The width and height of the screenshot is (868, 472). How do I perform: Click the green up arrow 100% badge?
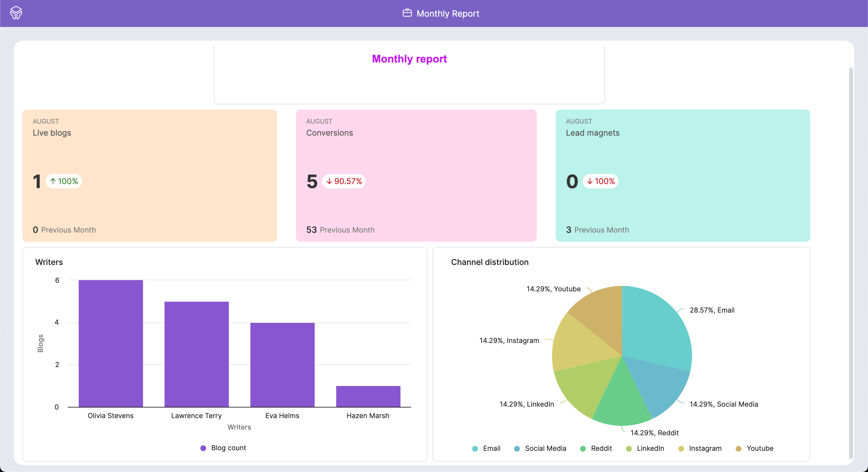(x=64, y=181)
